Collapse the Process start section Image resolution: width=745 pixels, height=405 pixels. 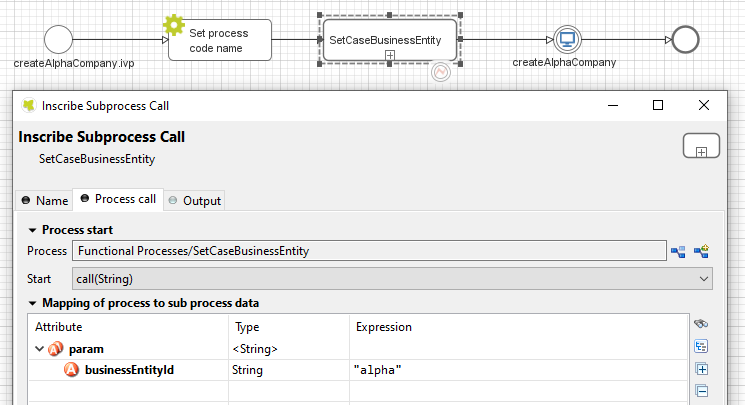click(x=32, y=230)
